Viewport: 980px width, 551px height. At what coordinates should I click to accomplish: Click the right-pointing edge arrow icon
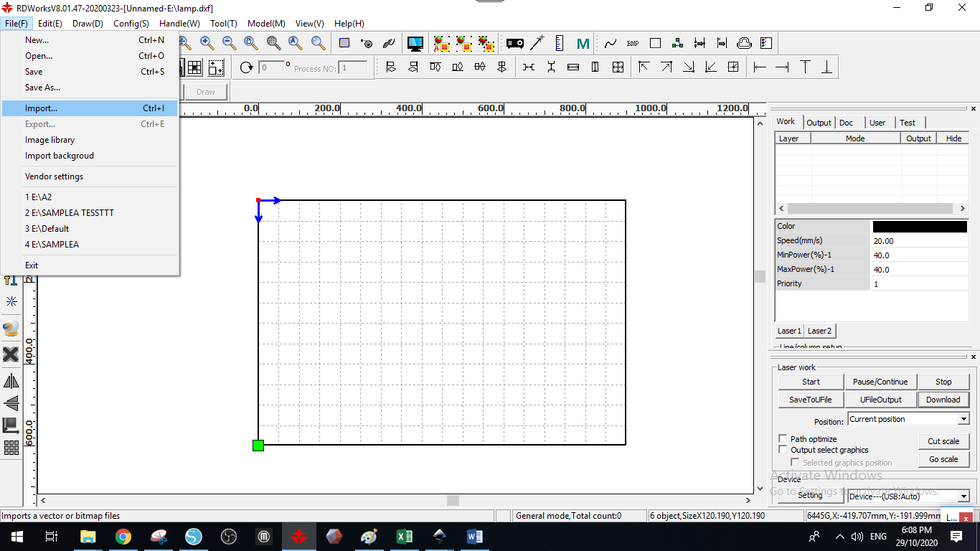pos(782,67)
